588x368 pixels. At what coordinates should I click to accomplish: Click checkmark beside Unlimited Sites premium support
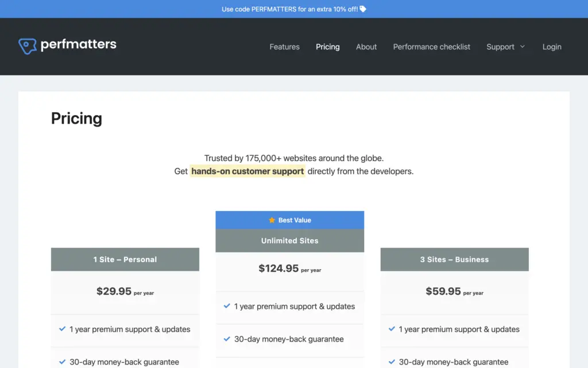(227, 306)
